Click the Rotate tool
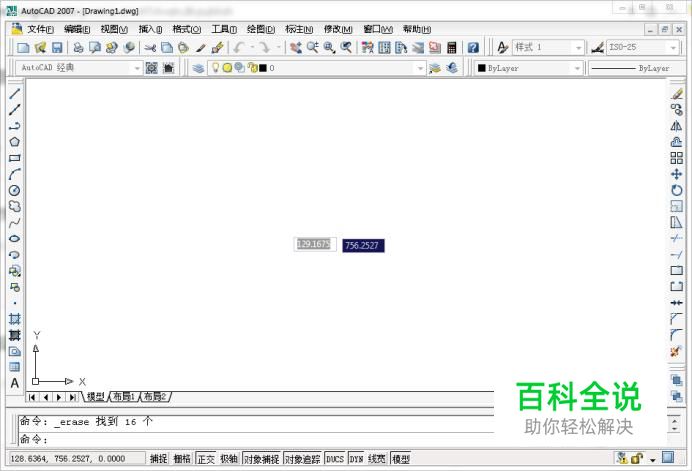 [677, 190]
